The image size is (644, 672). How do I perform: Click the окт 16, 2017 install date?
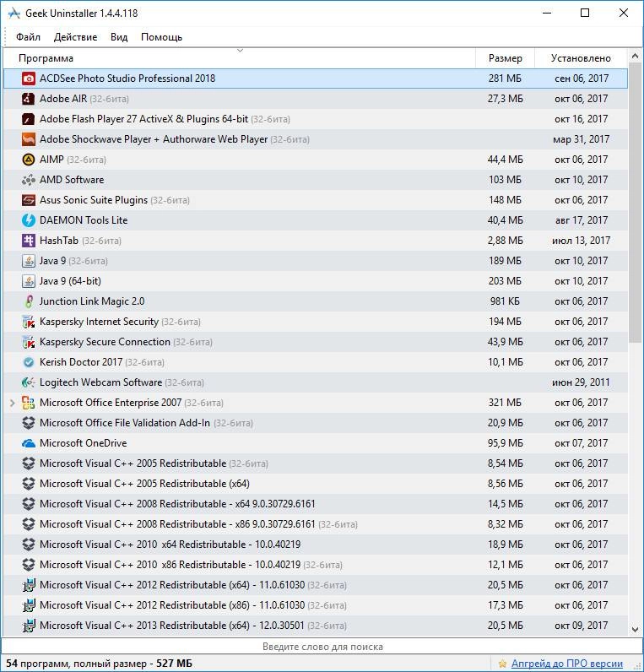(x=581, y=119)
